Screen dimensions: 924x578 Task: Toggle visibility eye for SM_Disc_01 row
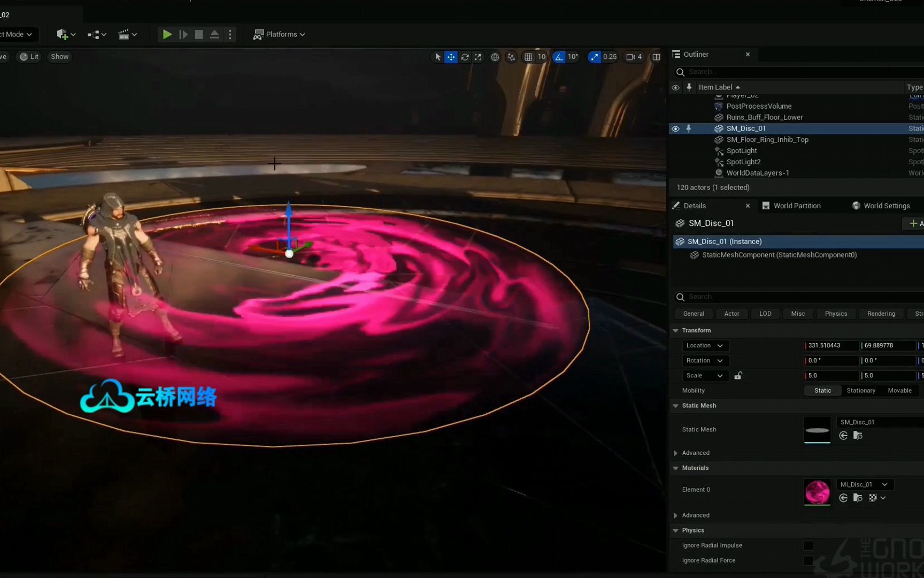[x=675, y=128]
